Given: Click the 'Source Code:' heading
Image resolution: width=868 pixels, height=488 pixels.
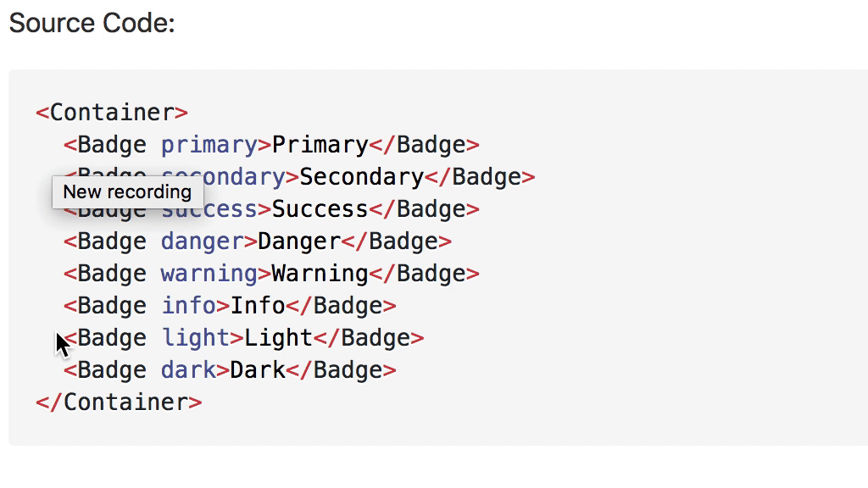Looking at the screenshot, I should coord(92,23).
